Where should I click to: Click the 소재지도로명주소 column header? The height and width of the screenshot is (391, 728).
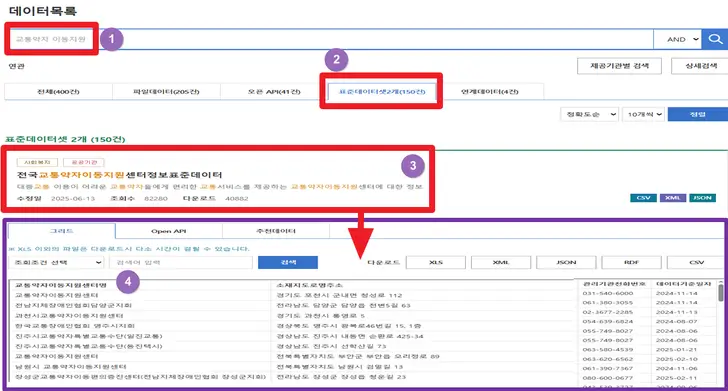click(x=309, y=285)
